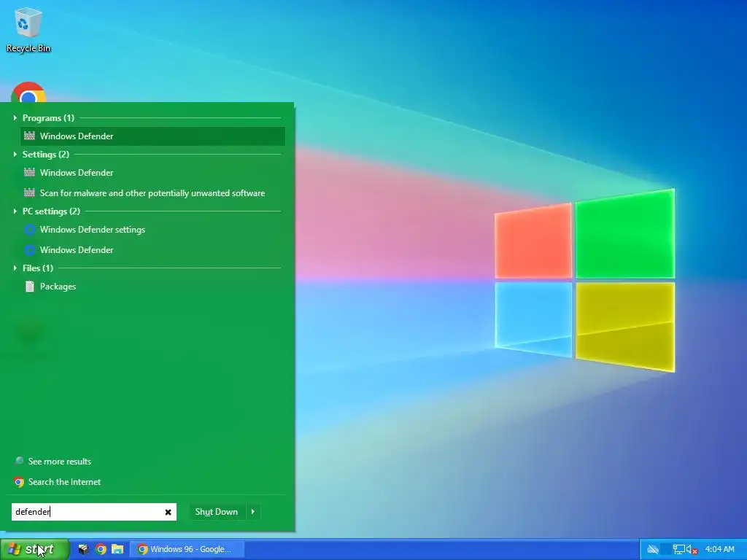Open Windows Defender under Settings
747x560 pixels.
(152, 172)
